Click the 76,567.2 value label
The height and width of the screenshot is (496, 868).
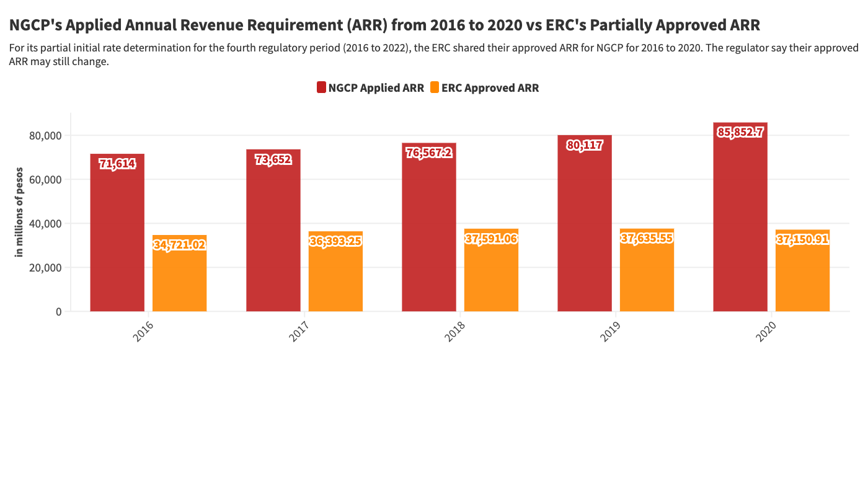point(429,153)
